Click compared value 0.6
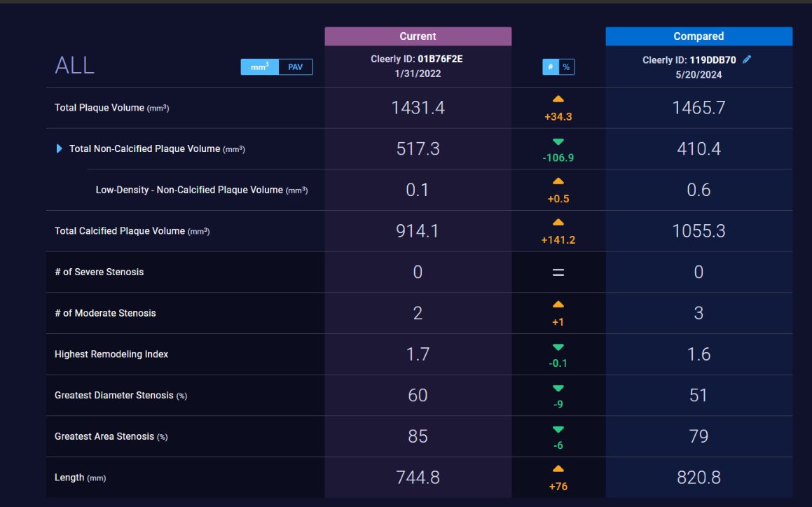The image size is (812, 507). pyautogui.click(x=699, y=190)
